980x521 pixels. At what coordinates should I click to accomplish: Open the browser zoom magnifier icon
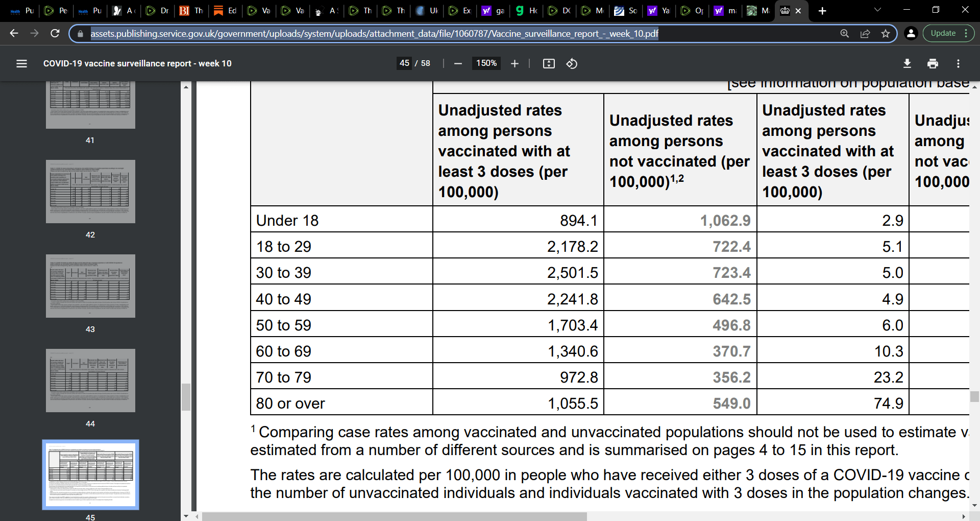(845, 34)
